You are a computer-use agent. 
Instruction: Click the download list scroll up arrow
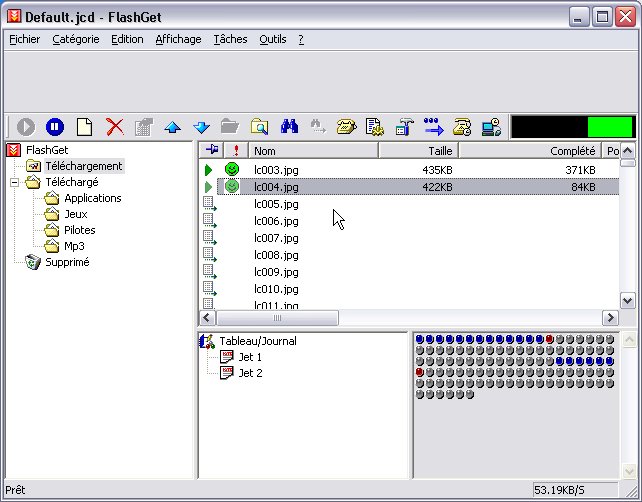pos(628,151)
